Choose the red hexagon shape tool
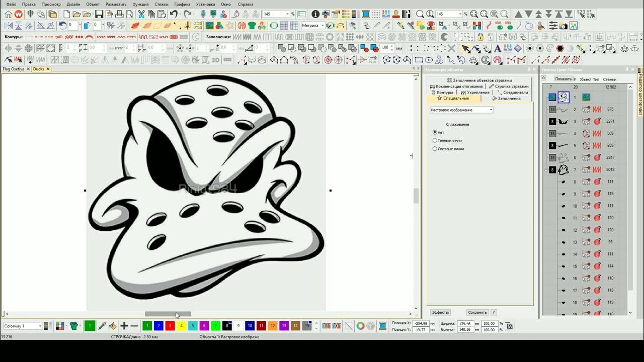 560,48
